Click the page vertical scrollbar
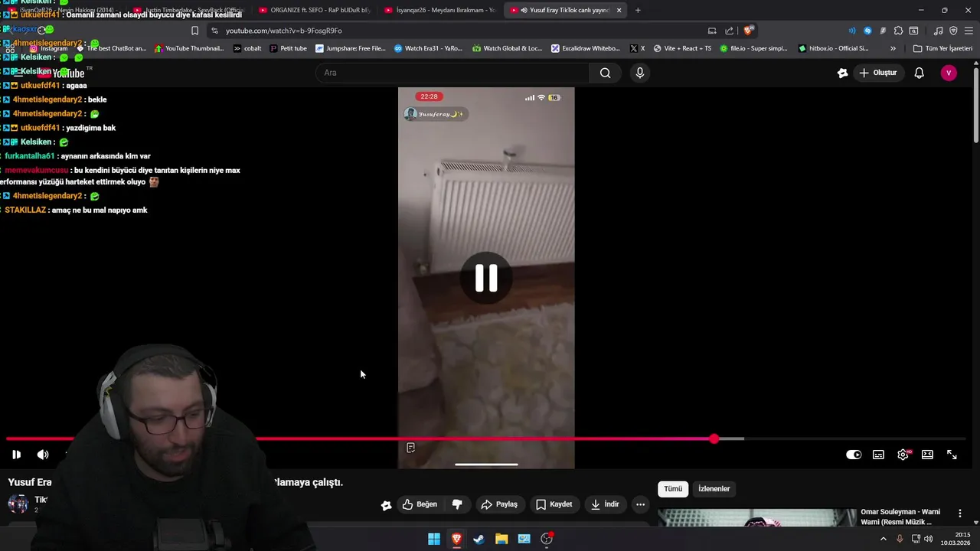 pyautogui.click(x=975, y=106)
